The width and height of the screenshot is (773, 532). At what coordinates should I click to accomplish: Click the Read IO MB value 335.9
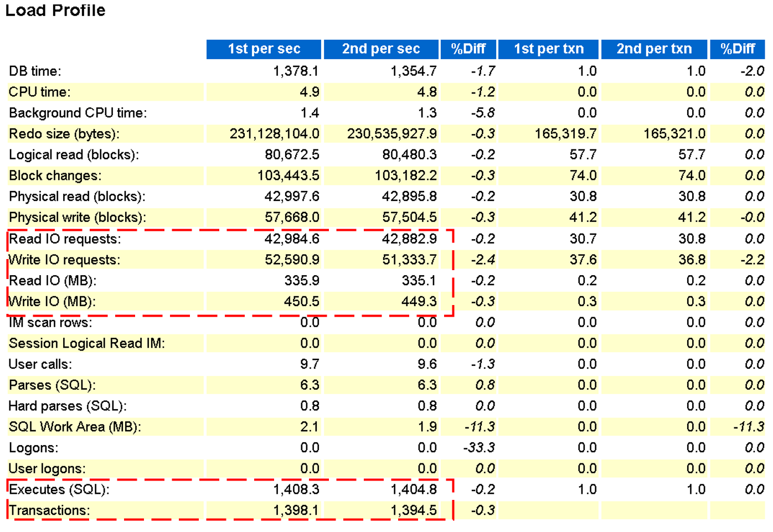tap(302, 281)
